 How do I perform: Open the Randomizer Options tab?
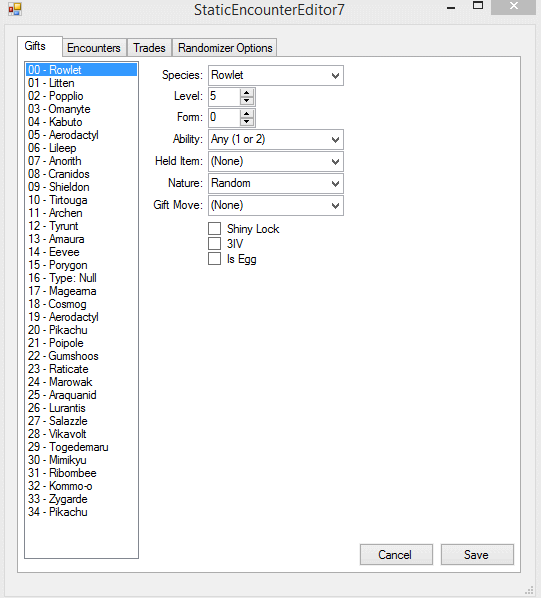tap(225, 48)
